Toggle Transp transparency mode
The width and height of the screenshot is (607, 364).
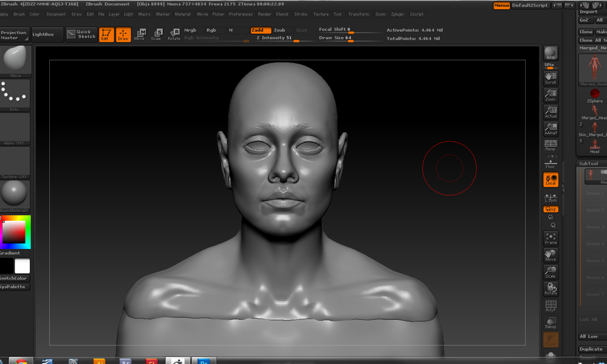point(551,322)
